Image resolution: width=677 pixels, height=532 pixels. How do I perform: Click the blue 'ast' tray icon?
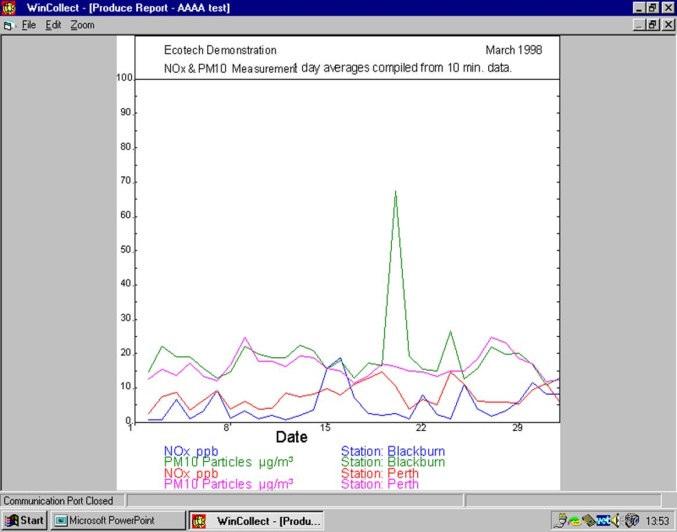[x=603, y=521]
